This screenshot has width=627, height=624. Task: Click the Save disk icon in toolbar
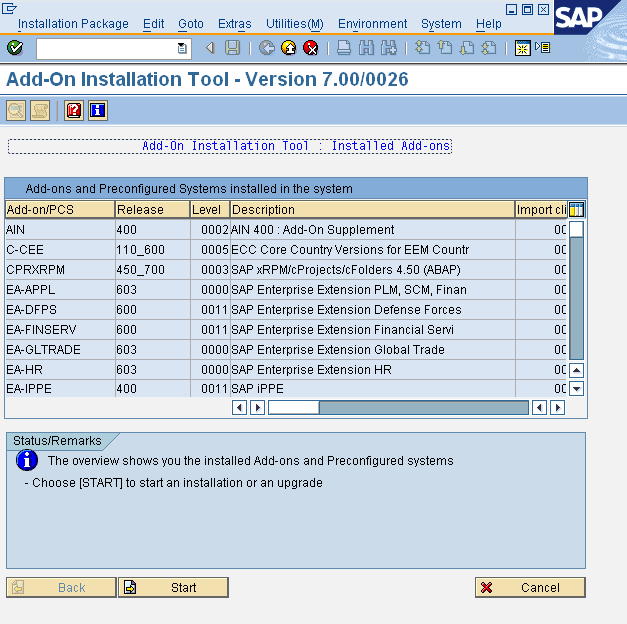232,48
